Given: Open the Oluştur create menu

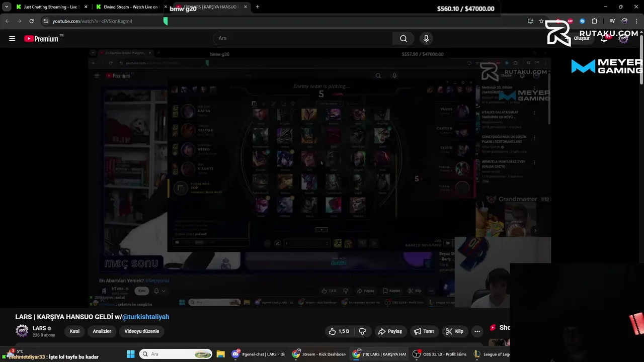Looking at the screenshot, I should click(x=579, y=39).
